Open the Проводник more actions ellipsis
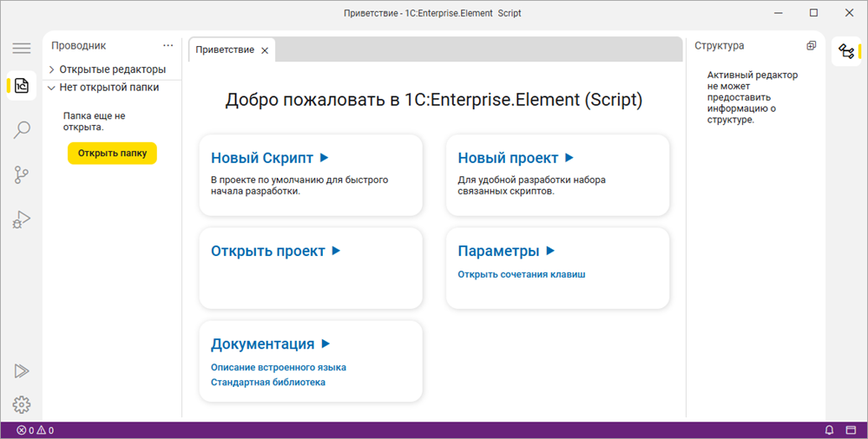The height and width of the screenshot is (439, 868). tap(168, 46)
